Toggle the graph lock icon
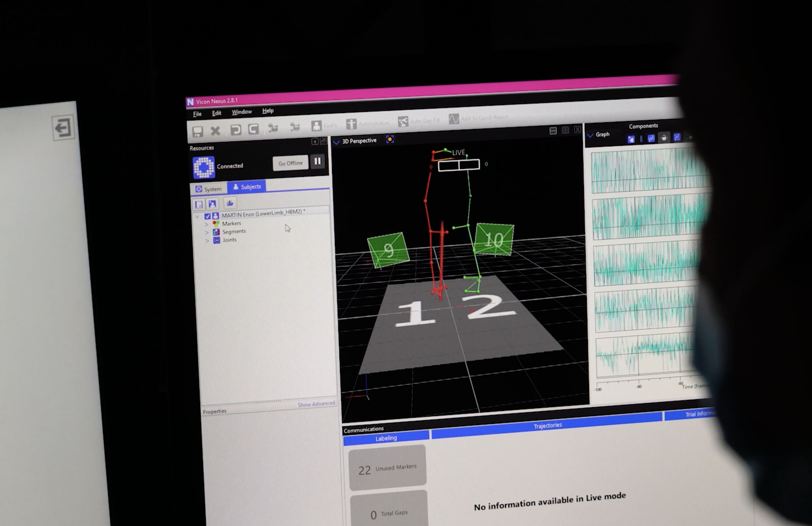The width and height of the screenshot is (812, 526). [x=664, y=138]
